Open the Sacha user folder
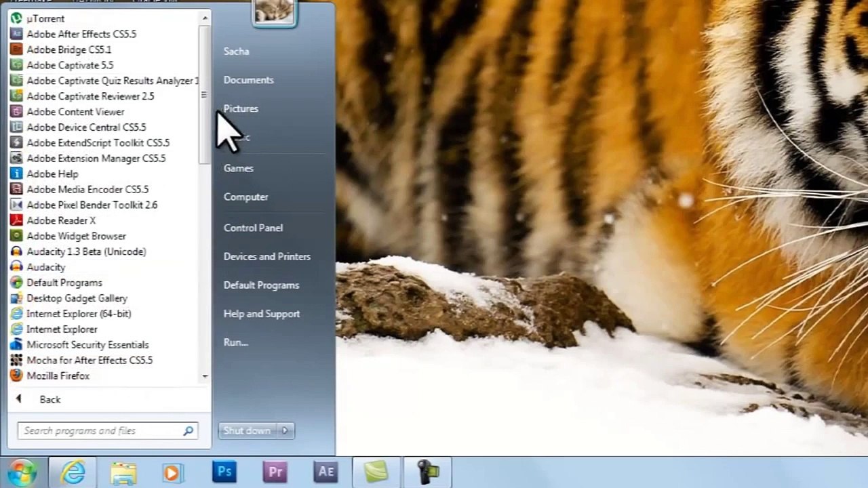The width and height of the screenshot is (868, 488). point(236,52)
